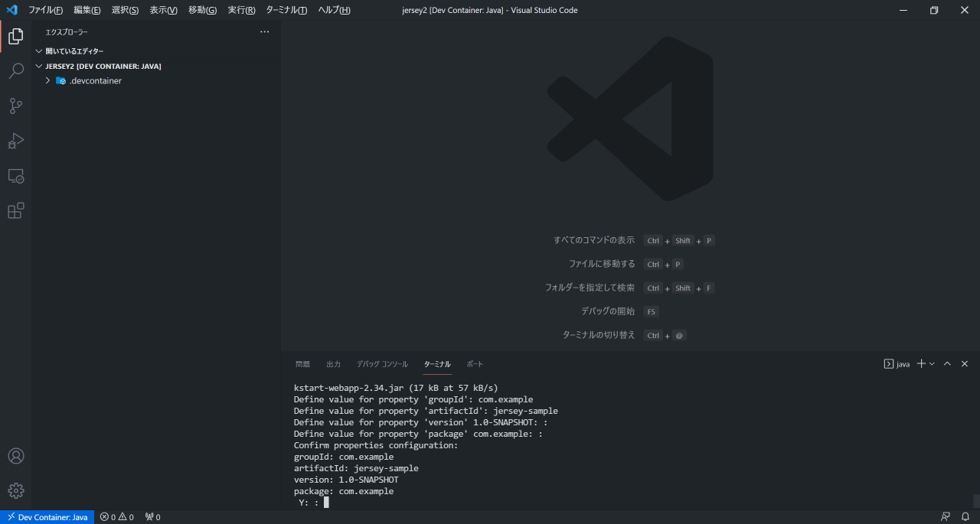
Task: Switch to the Ports tab (ポート)
Action: point(475,364)
